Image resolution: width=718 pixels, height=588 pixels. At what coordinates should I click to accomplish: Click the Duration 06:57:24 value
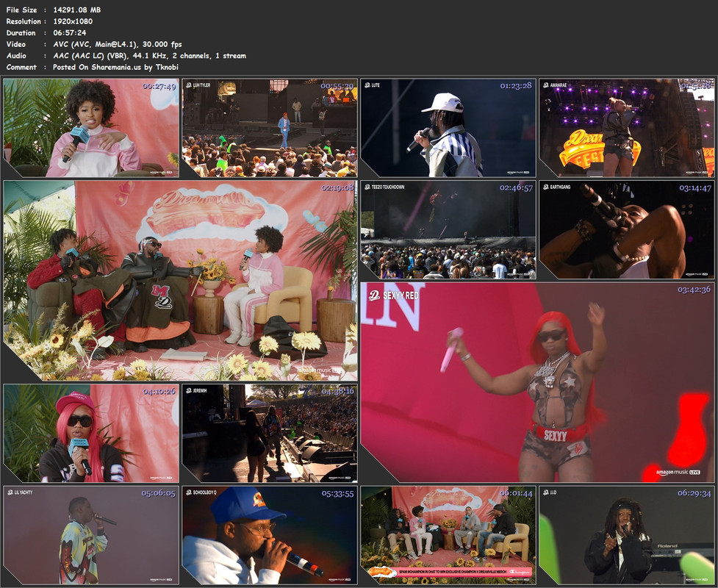click(70, 32)
